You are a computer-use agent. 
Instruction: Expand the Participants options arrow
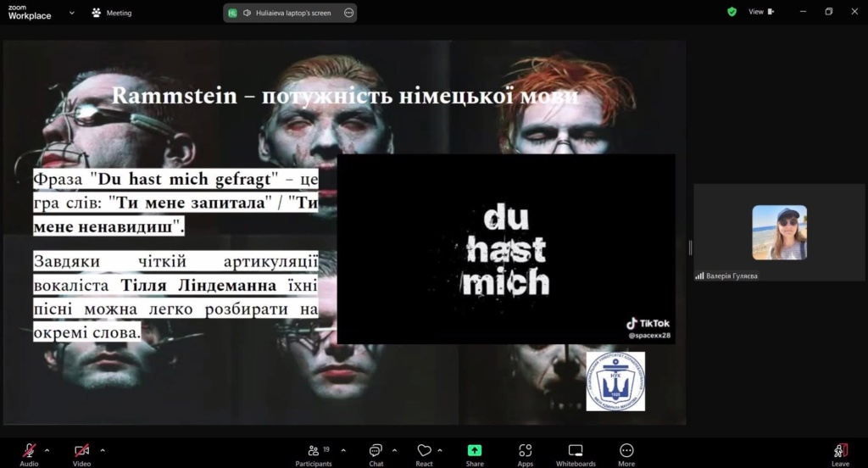click(343, 450)
